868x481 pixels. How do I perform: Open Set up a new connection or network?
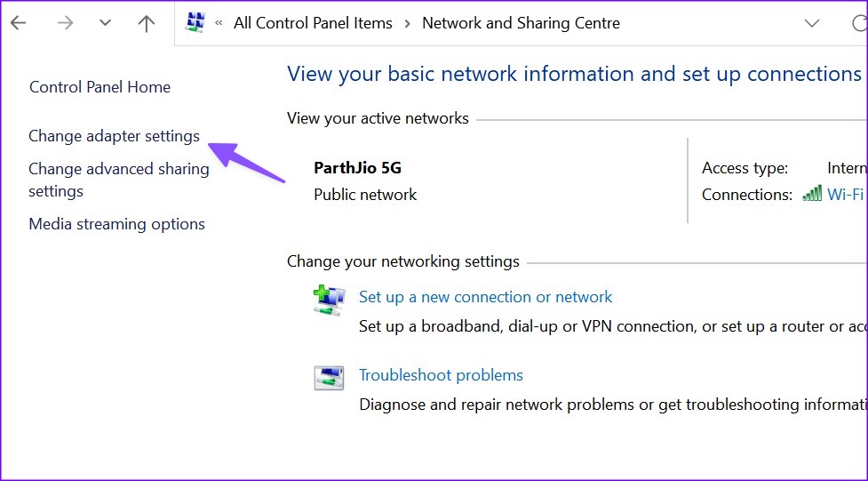point(485,297)
